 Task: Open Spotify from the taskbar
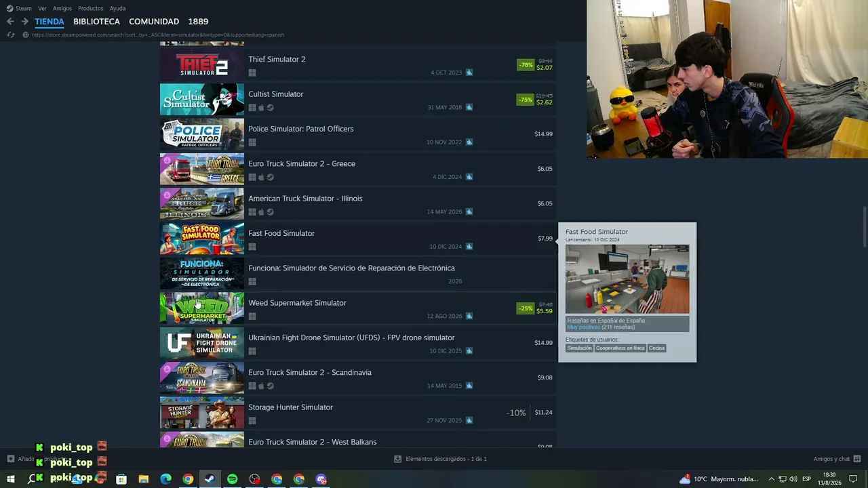232,479
